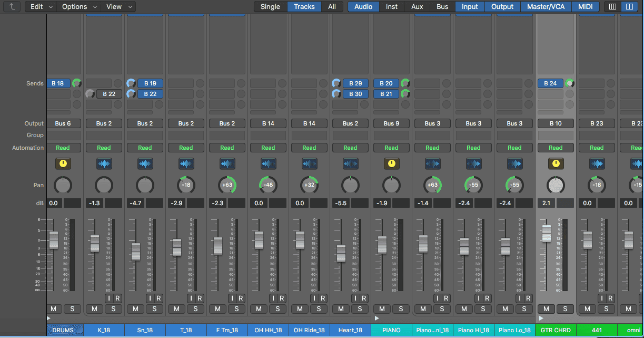Click the DRUMS volume fader handle
Screen dimensions: 644x338
pyautogui.click(x=54, y=239)
